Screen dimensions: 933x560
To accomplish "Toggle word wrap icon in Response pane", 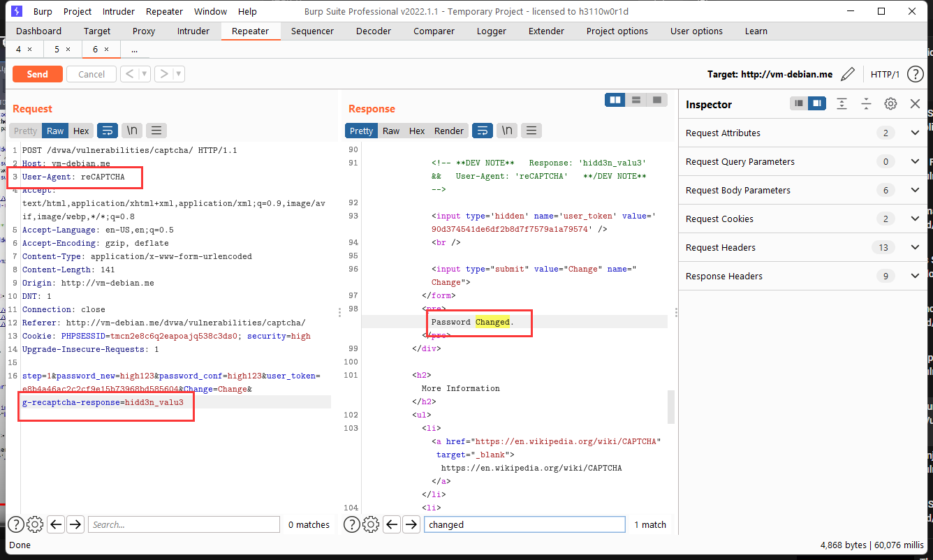I will 483,131.
